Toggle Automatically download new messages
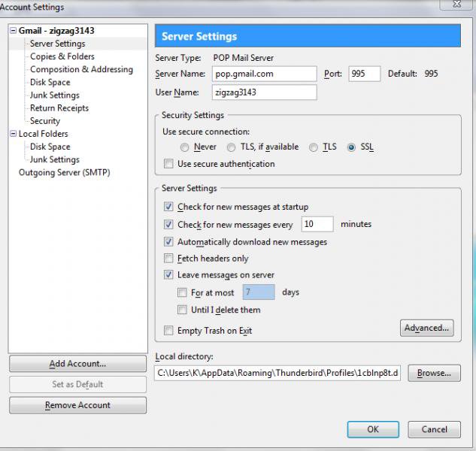Screen dimensions: 476x451 click(168, 242)
